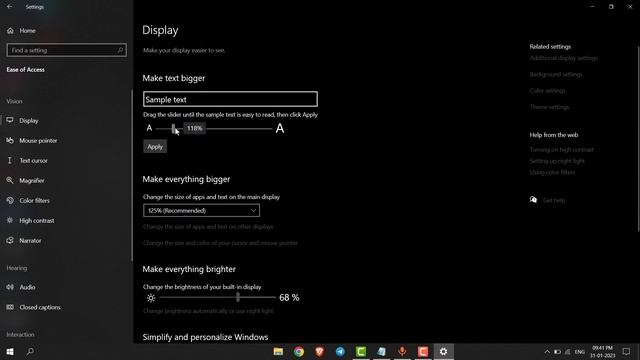Click the search magnifier in Find a setting
The width and height of the screenshot is (640, 360).
click(x=120, y=50)
